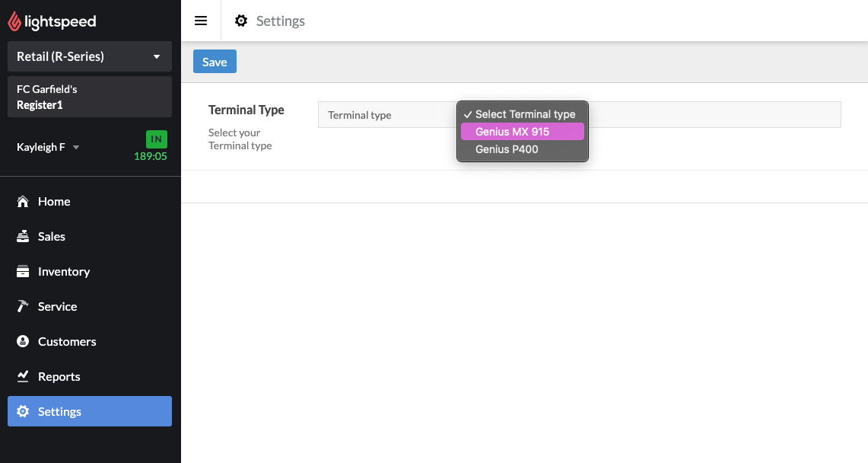Click the sidebar Settings gear icon
The width and height of the screenshot is (868, 463).
(x=23, y=411)
